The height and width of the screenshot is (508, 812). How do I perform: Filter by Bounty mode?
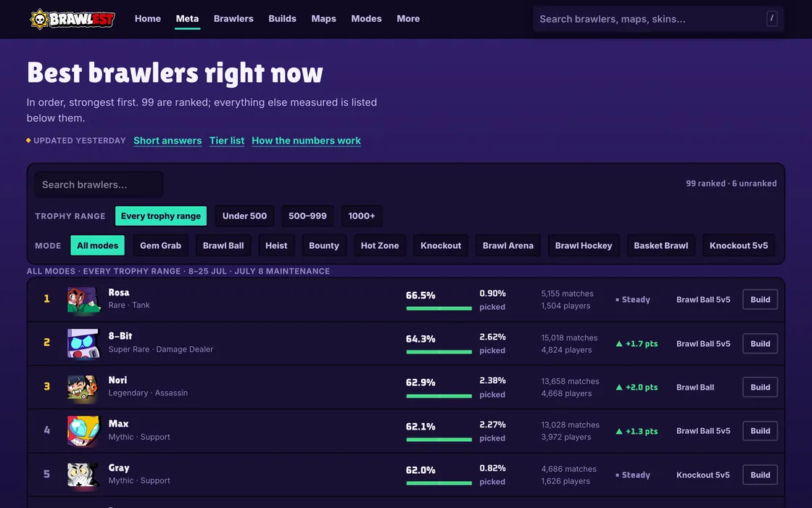(323, 245)
